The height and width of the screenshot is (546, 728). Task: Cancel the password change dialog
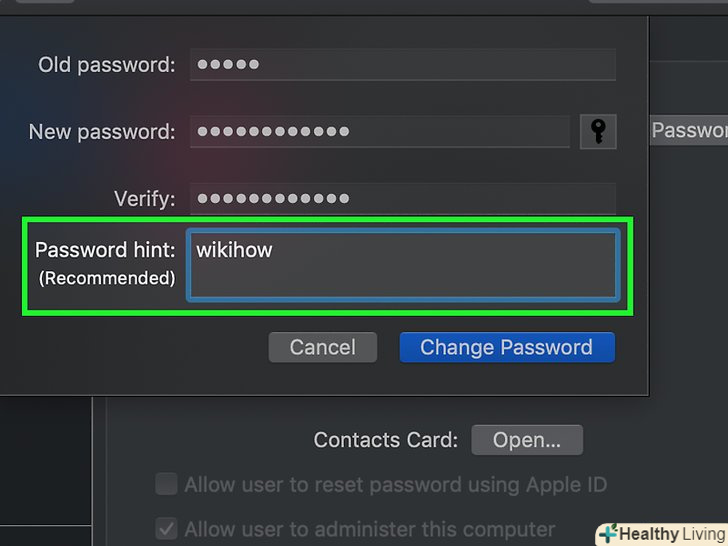point(323,347)
